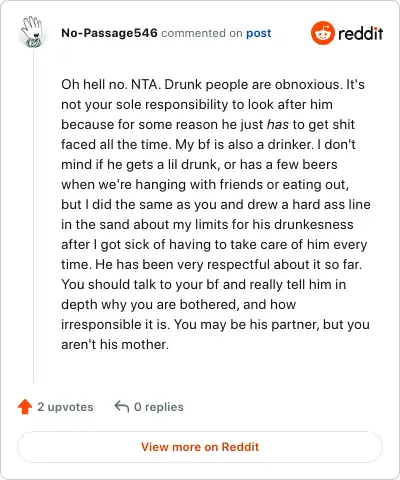The width and height of the screenshot is (400, 480).
Task: Select the "2 upvotes" count label
Action: point(65,407)
